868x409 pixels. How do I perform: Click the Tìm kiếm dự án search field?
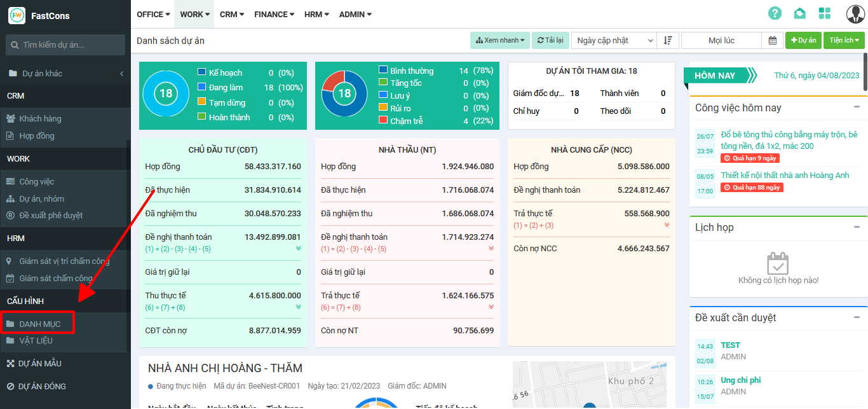pos(70,45)
